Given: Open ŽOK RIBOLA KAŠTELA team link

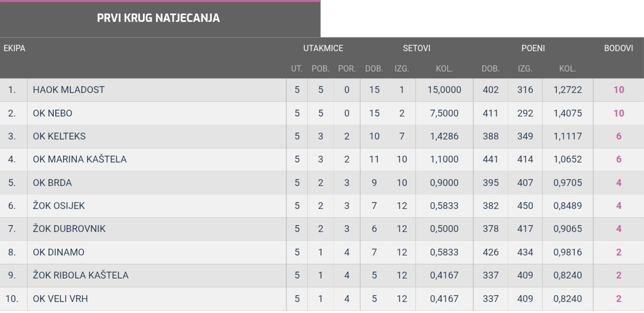Looking at the screenshot, I should click(80, 275).
